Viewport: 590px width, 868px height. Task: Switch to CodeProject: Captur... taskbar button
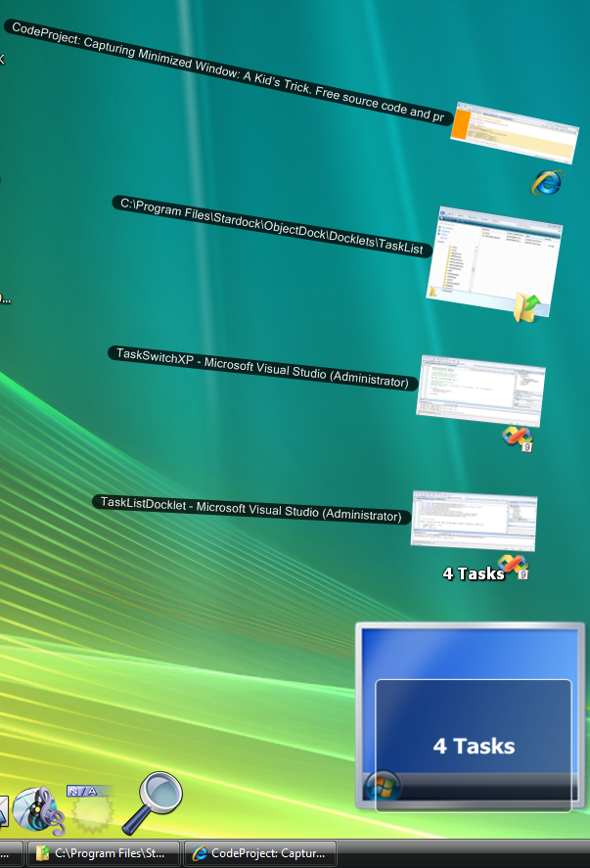pos(260,853)
